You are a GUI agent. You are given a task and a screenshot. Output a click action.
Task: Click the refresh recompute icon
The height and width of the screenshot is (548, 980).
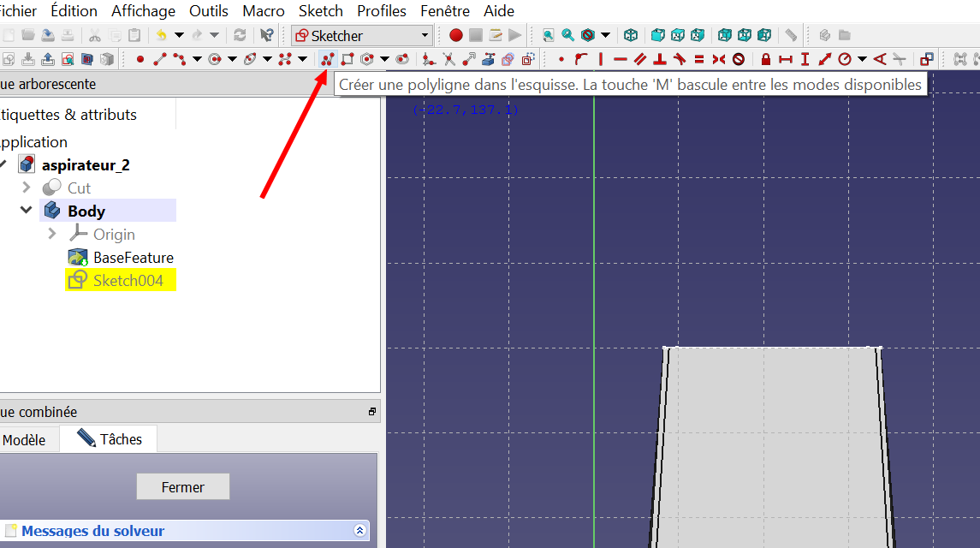point(240,35)
